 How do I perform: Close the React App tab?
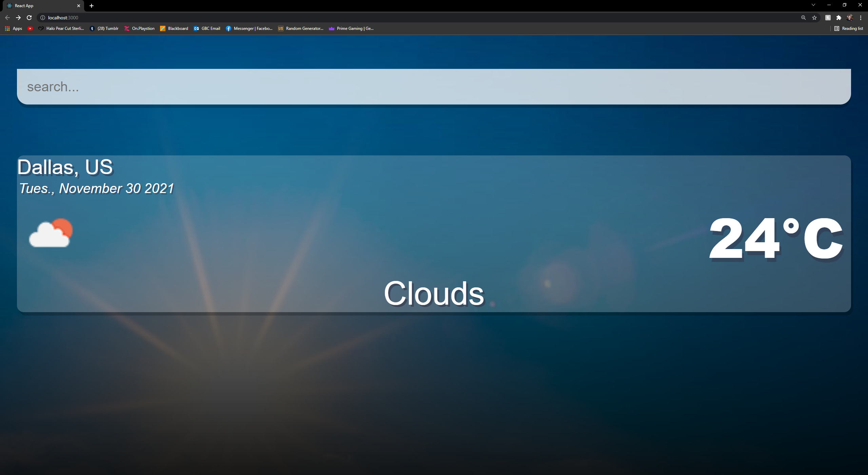(79, 6)
